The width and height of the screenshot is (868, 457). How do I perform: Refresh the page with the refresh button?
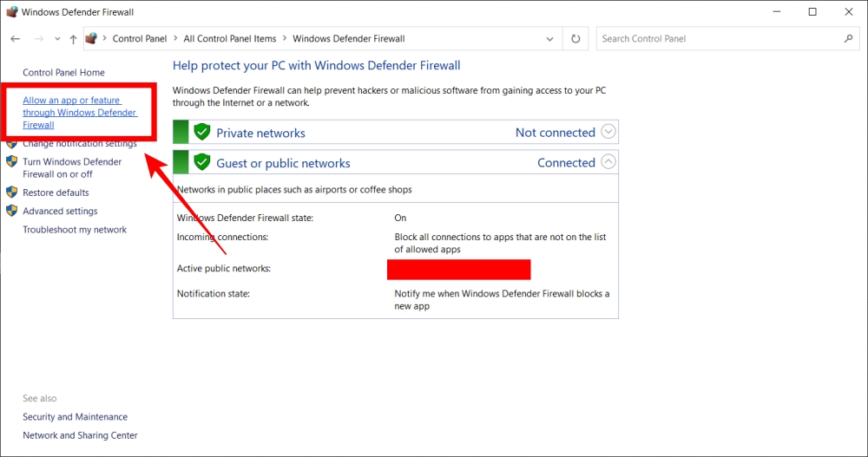click(575, 39)
